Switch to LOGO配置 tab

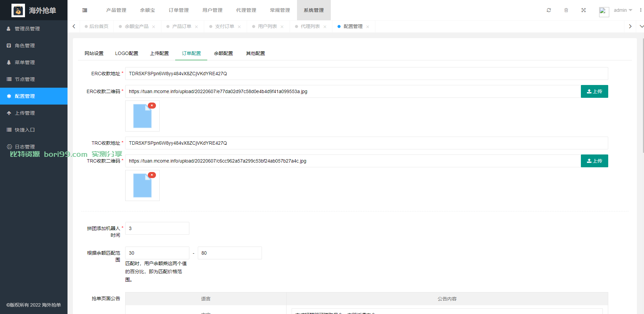(127, 53)
